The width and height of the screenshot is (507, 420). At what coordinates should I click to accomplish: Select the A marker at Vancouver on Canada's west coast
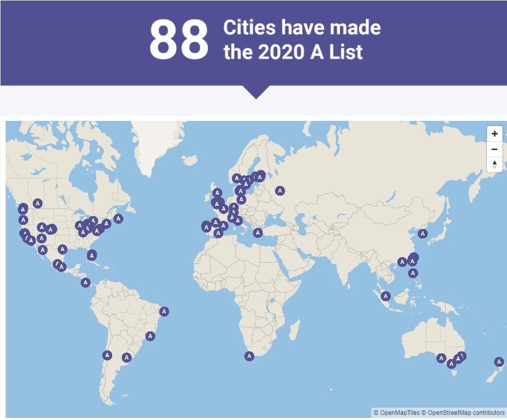click(x=23, y=209)
